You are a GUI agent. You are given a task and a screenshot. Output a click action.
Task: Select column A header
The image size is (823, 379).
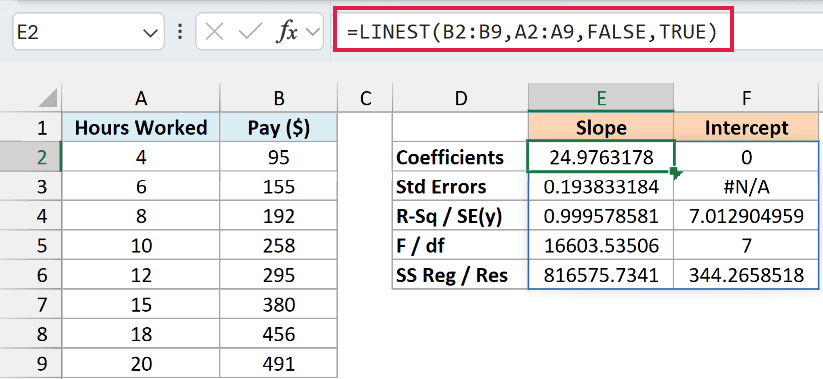click(141, 98)
